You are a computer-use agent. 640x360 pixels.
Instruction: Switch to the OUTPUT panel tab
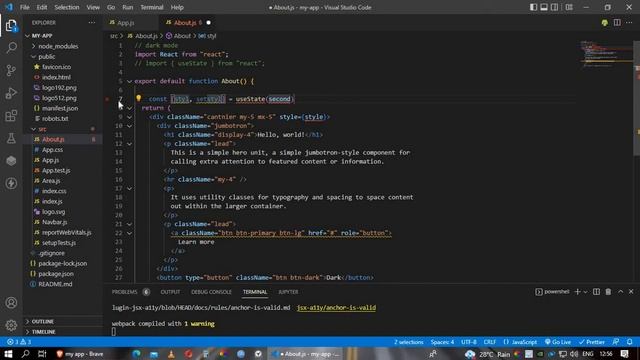[170, 292]
